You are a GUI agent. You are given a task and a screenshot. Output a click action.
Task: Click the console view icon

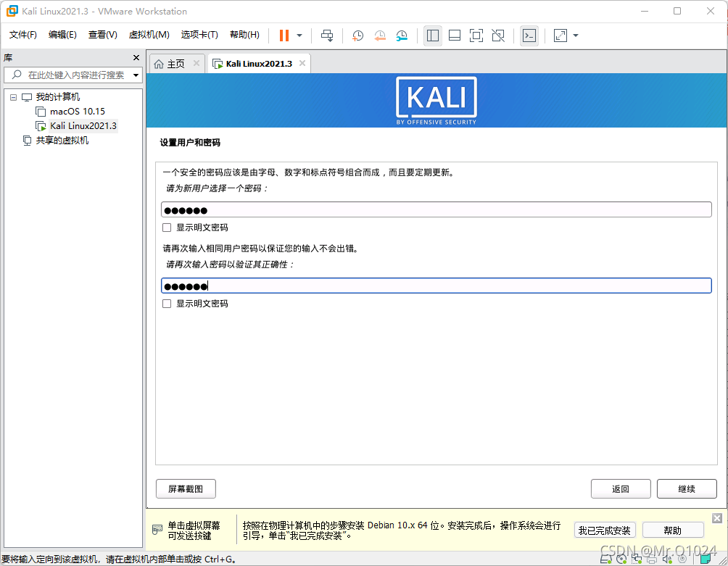point(529,36)
